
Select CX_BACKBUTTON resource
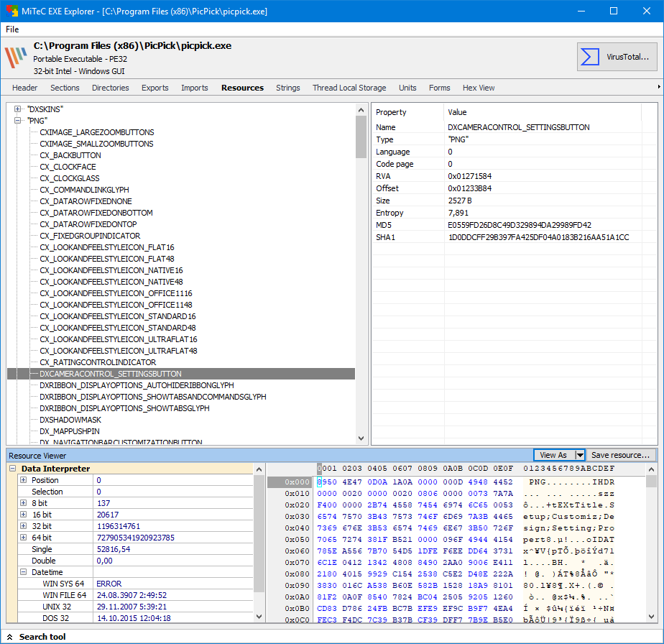click(70, 155)
